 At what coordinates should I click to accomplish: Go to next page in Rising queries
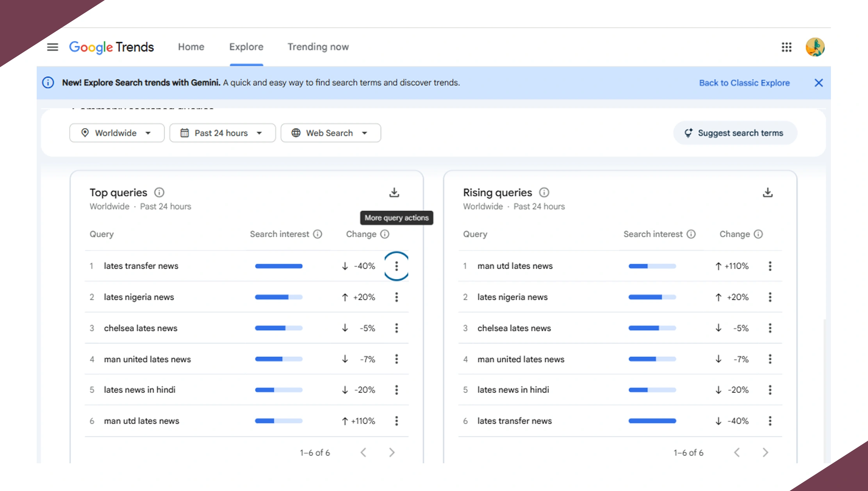pos(765,452)
